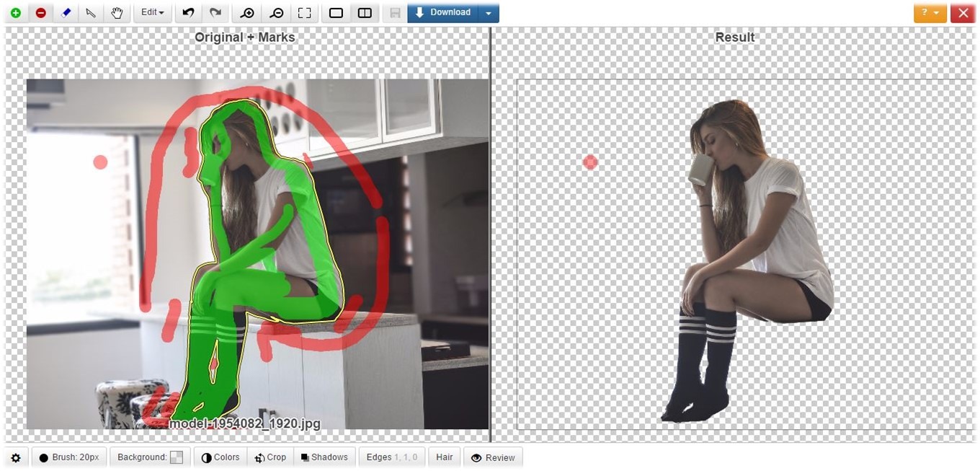The width and height of the screenshot is (980, 471).
Task: Zoom in with the magnifier plus icon
Action: coord(247,13)
